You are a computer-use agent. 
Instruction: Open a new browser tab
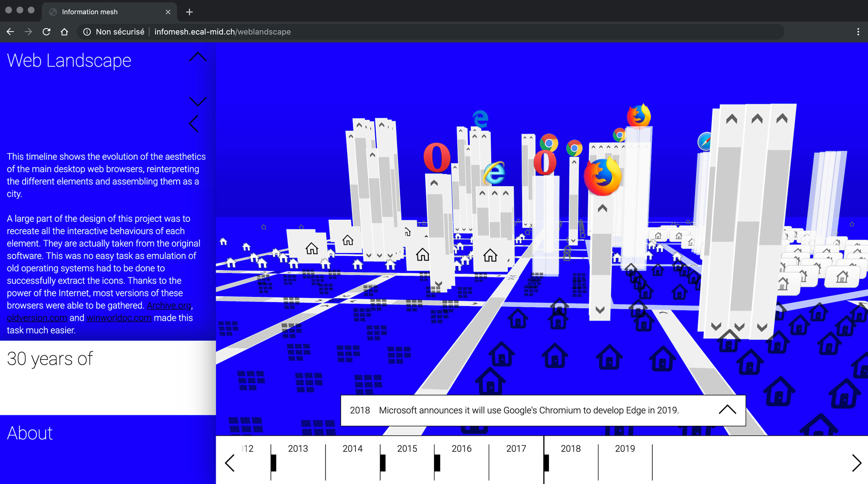point(189,12)
